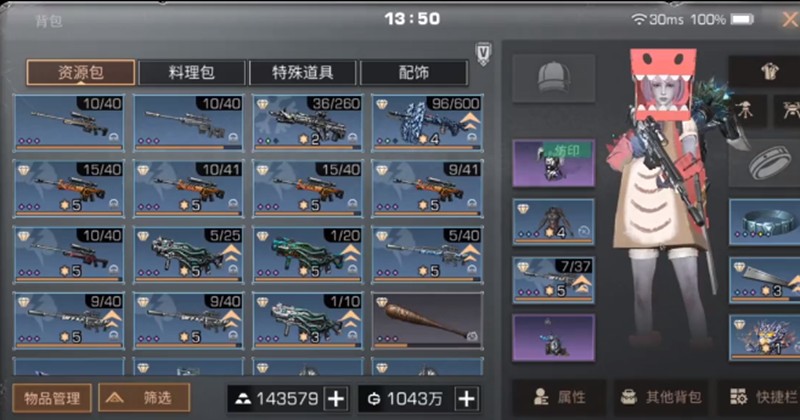Image resolution: width=800 pixels, height=420 pixels.
Task: Open the 属性 attributes panel
Action: 560,397
